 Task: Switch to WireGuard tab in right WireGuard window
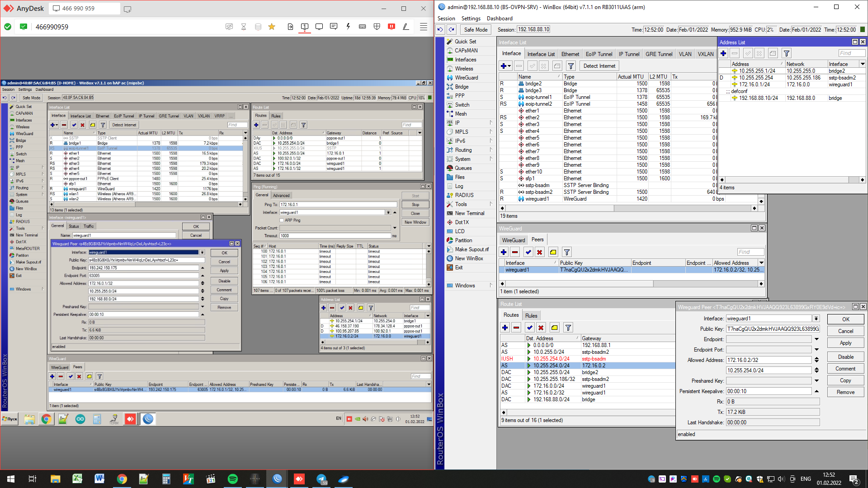coord(514,240)
